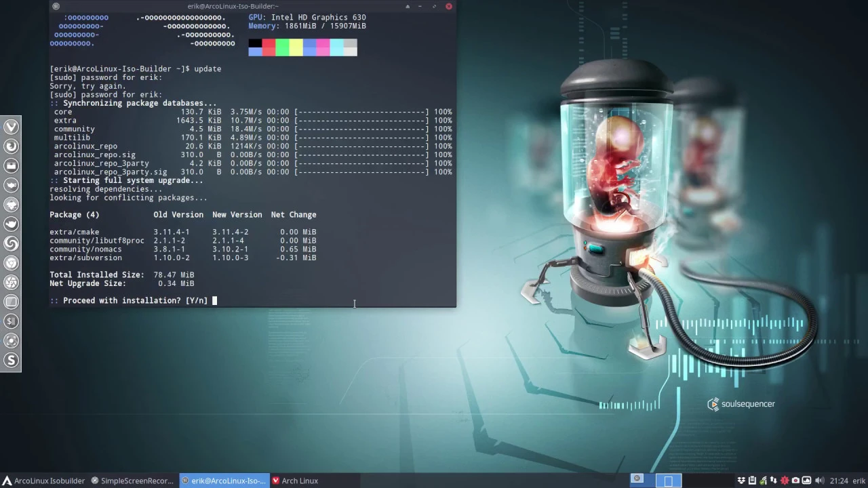
Task: Launch Vivaldi browser from the side dock
Action: [11, 127]
